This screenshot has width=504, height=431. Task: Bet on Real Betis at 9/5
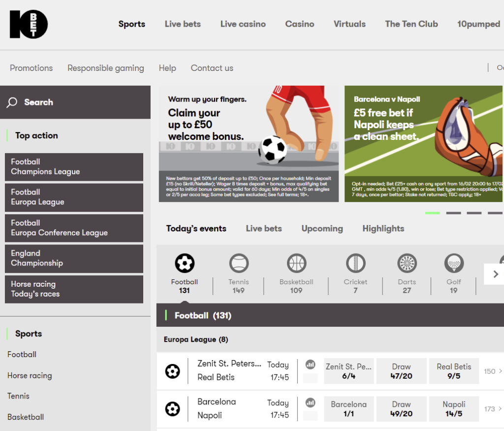point(454,371)
